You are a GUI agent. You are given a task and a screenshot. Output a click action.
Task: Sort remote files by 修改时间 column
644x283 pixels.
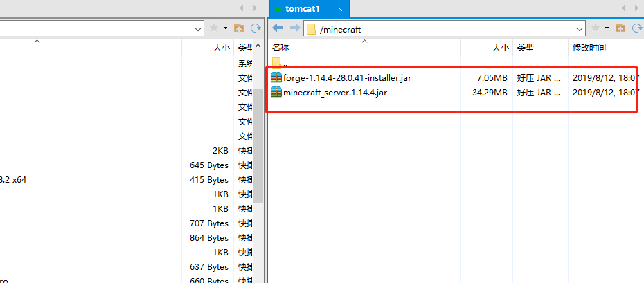[589, 48]
